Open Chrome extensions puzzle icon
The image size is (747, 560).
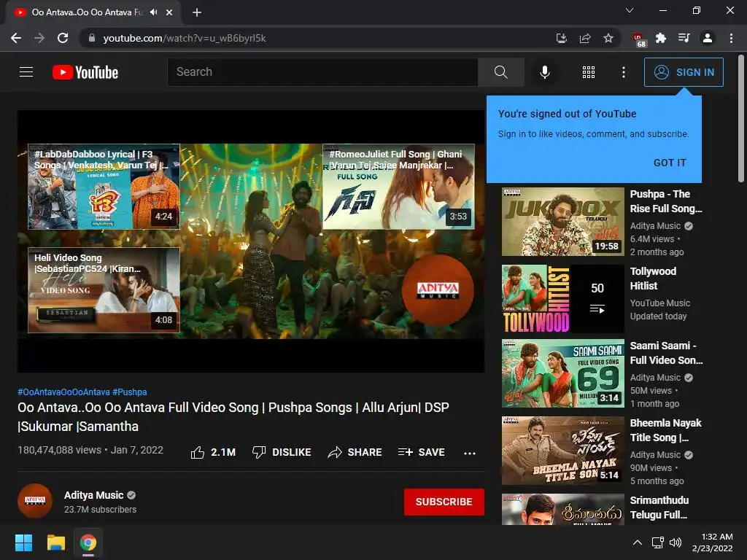pos(661,38)
